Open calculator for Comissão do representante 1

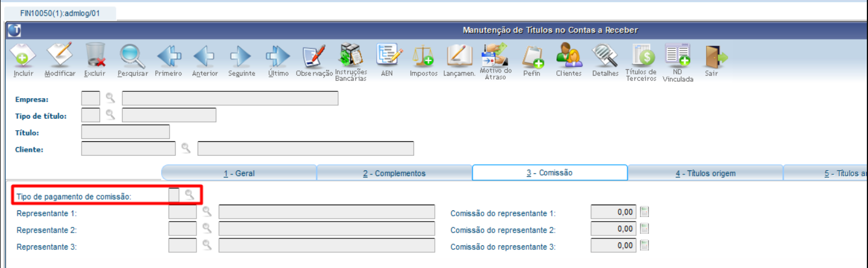click(644, 212)
